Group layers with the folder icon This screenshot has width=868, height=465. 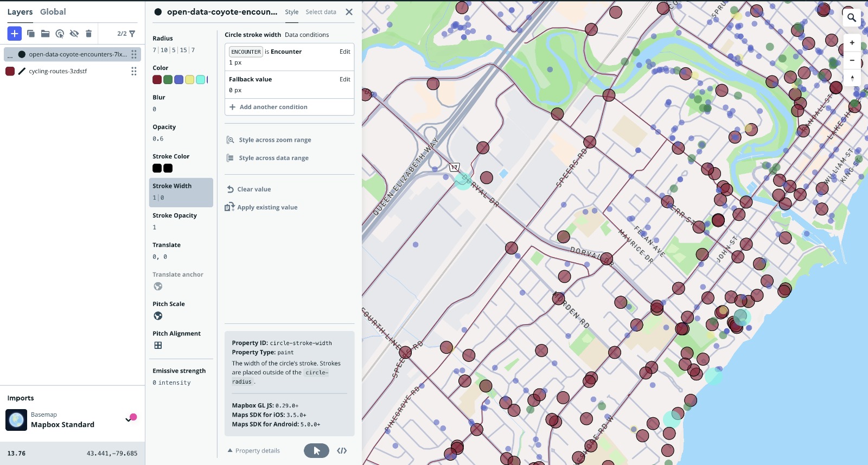coord(46,34)
